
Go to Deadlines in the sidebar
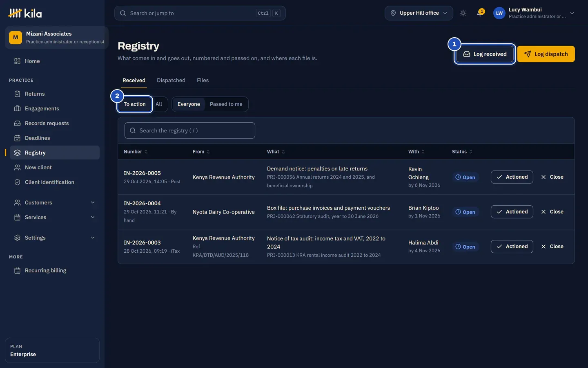tap(55, 138)
